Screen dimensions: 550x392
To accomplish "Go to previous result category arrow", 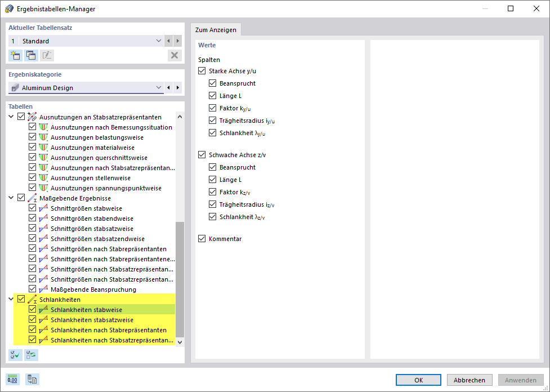I will [169, 87].
